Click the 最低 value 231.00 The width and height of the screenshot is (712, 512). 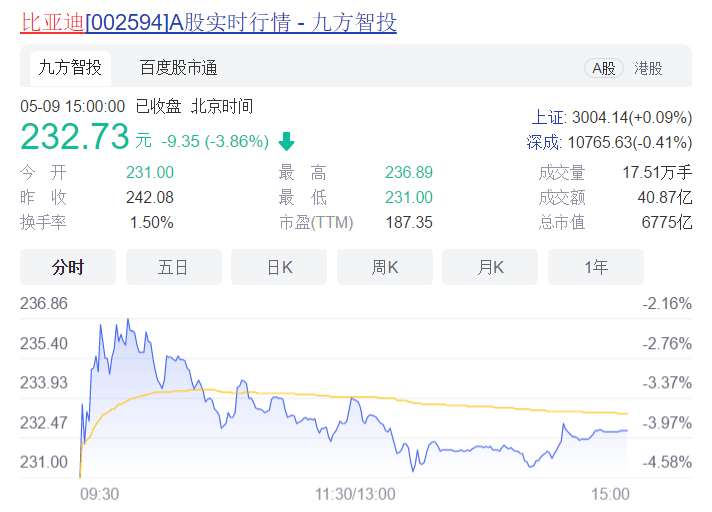(409, 197)
